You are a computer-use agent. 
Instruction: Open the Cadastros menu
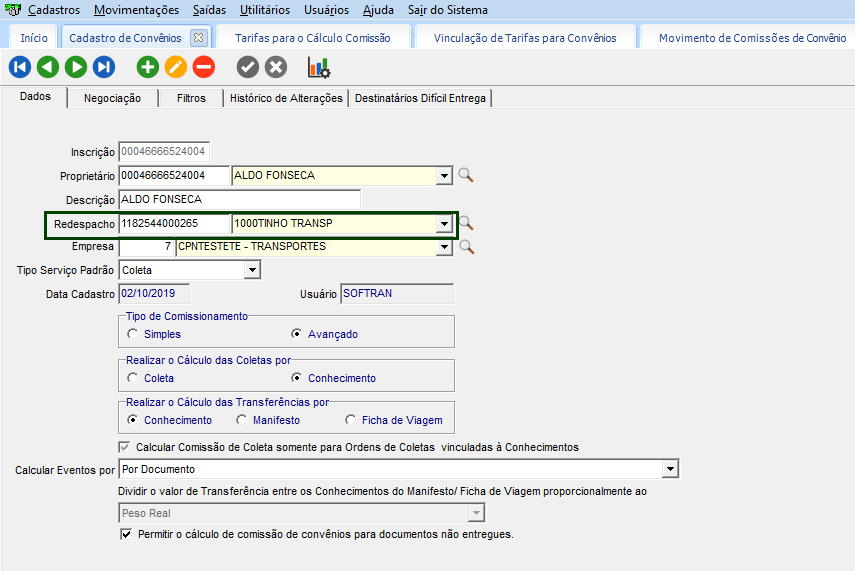pyautogui.click(x=53, y=10)
